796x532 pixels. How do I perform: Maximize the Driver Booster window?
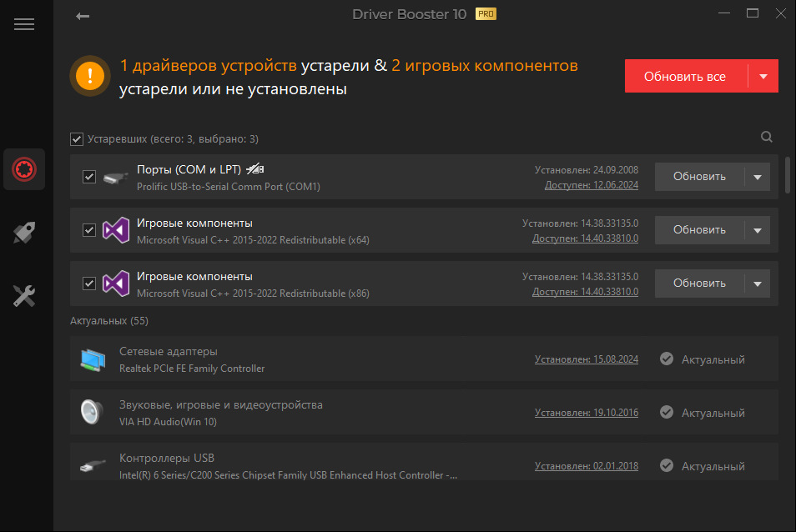coord(753,13)
